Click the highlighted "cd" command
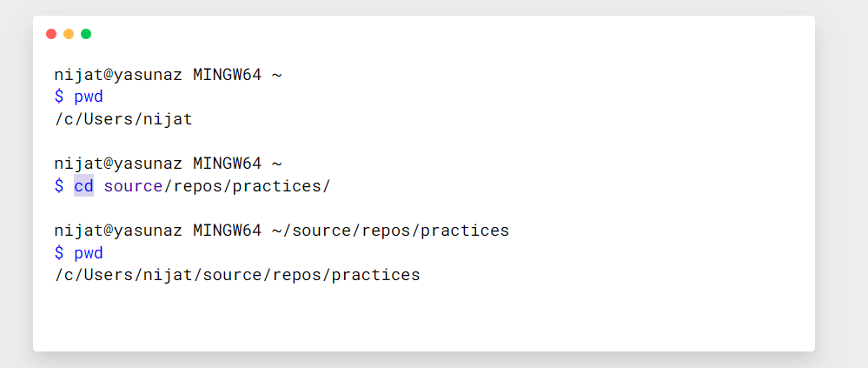The width and height of the screenshot is (868, 368). point(83,185)
